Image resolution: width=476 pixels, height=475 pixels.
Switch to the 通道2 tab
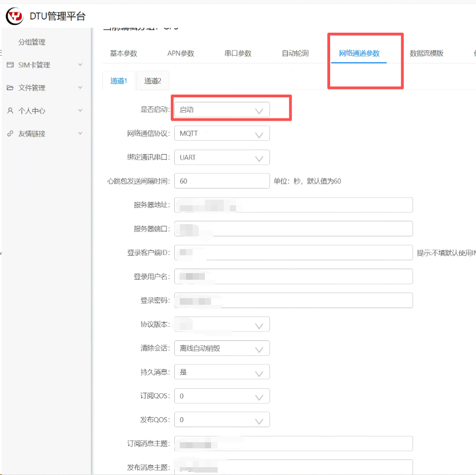click(x=153, y=81)
